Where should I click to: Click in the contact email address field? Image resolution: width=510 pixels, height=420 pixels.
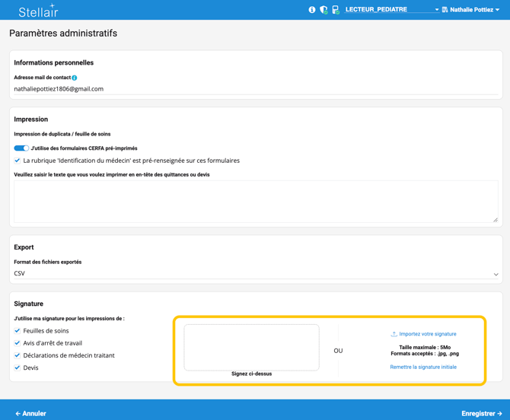click(x=256, y=89)
